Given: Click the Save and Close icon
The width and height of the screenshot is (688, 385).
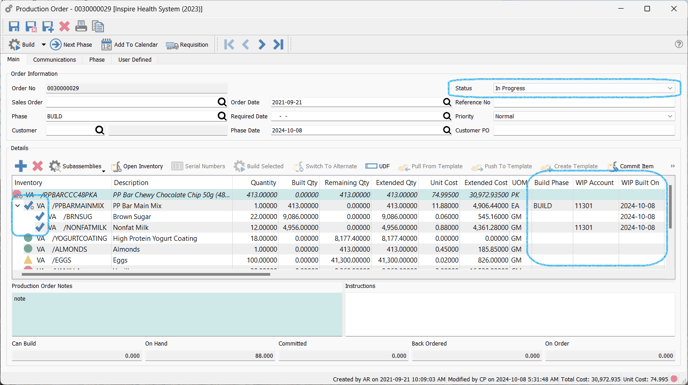Looking at the screenshot, I should tap(31, 27).
